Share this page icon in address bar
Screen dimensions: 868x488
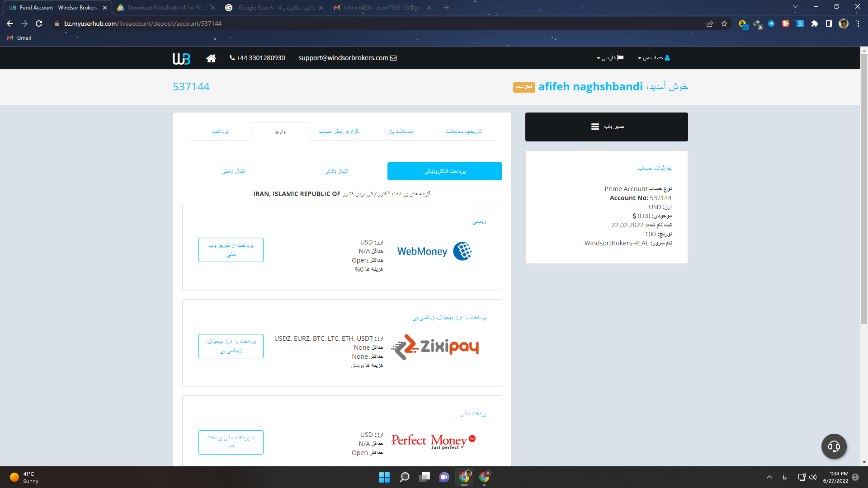(x=710, y=23)
